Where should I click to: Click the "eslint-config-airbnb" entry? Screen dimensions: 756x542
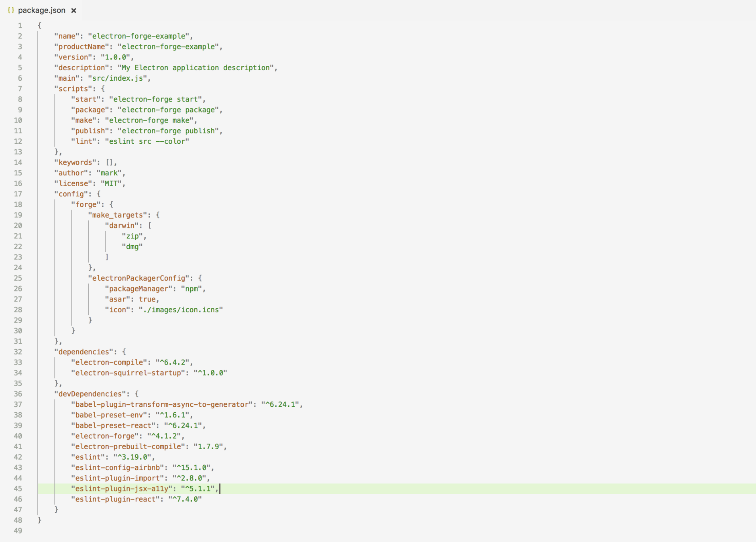coord(118,467)
